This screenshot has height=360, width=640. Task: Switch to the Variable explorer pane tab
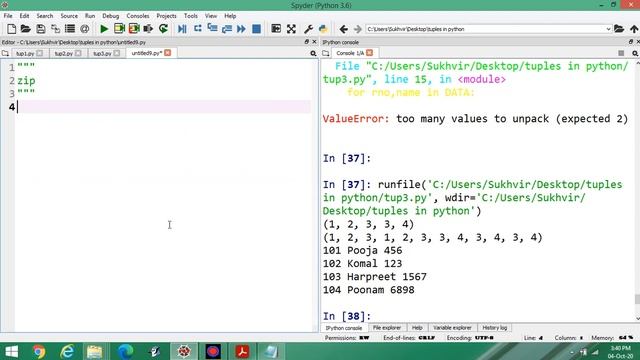(452, 328)
